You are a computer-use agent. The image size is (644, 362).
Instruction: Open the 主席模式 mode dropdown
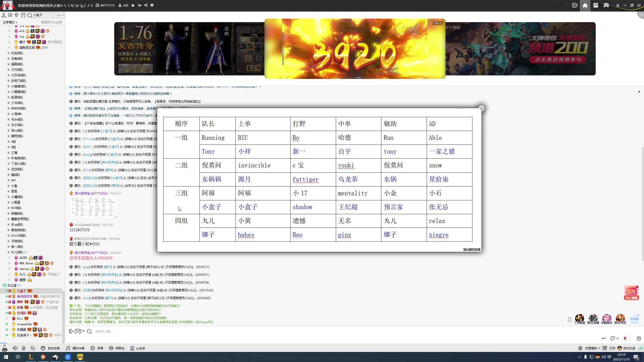(10, 22)
